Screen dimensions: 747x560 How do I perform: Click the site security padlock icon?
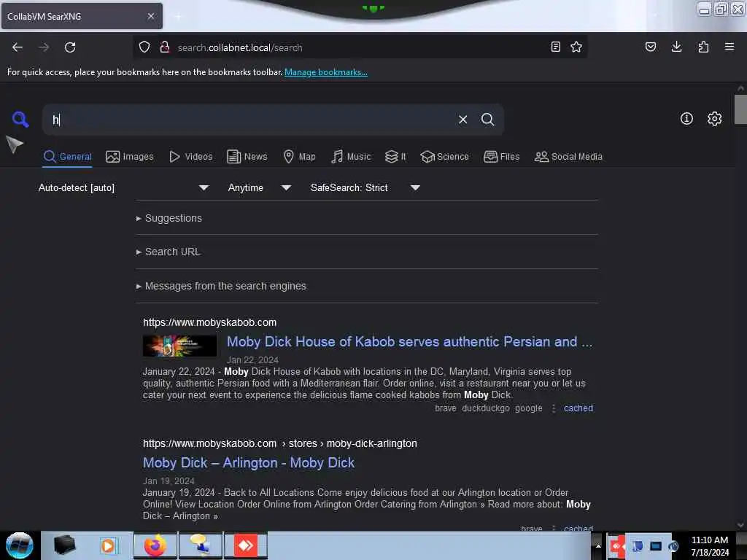click(165, 47)
